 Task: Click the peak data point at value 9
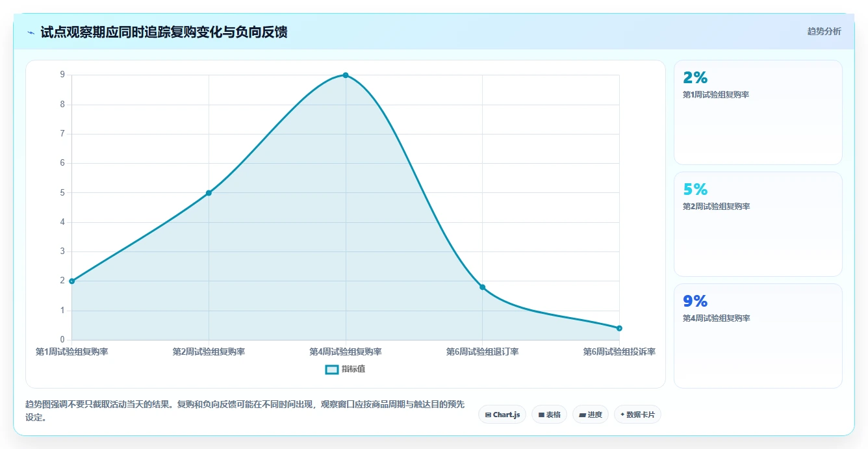pyautogui.click(x=346, y=75)
